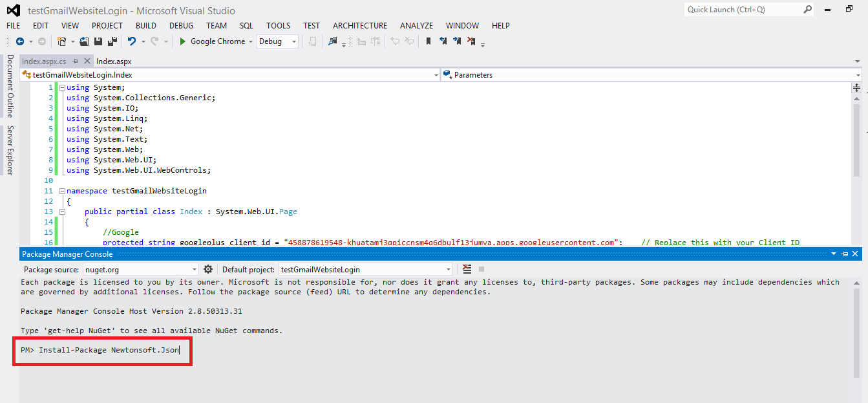Switch to the Index.aspx tab

(114, 61)
